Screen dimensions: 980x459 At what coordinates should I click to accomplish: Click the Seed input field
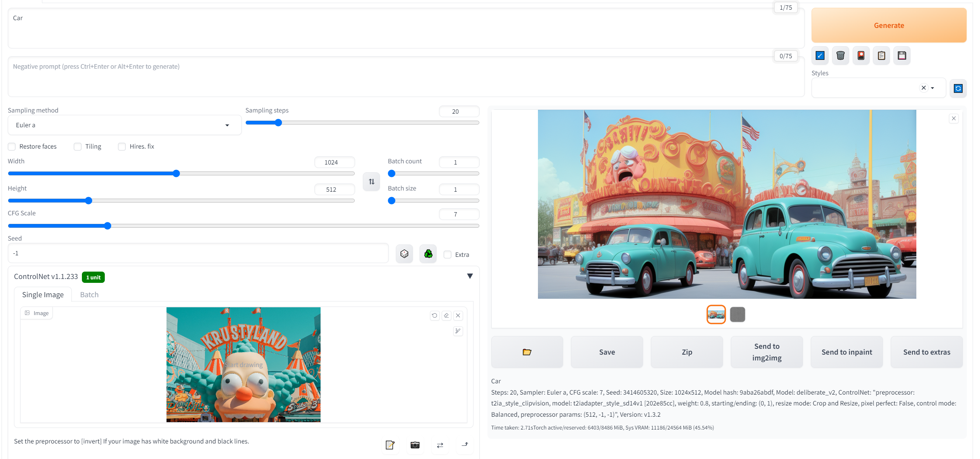[198, 253]
